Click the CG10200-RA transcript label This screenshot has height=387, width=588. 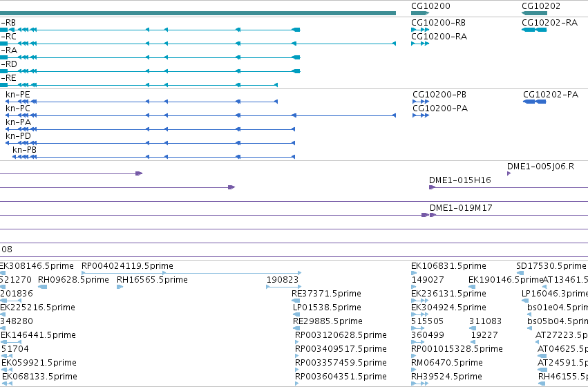(x=439, y=37)
